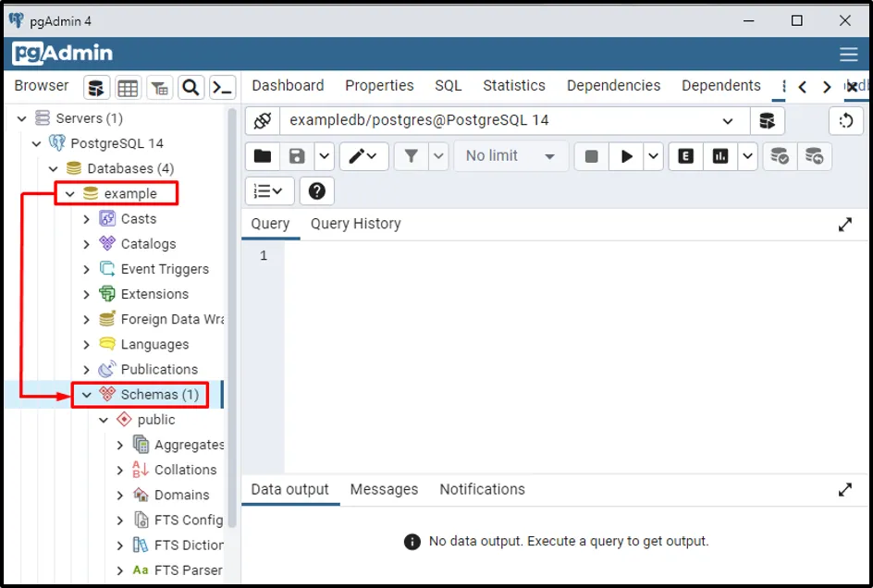Click the Open File folder icon
Screen dimensions: 873x588
(263, 156)
